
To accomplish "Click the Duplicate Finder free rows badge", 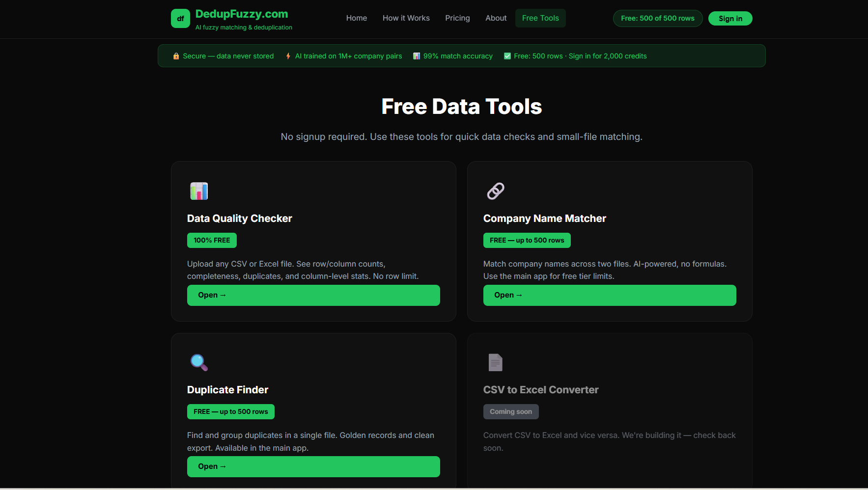I will tap(231, 411).
